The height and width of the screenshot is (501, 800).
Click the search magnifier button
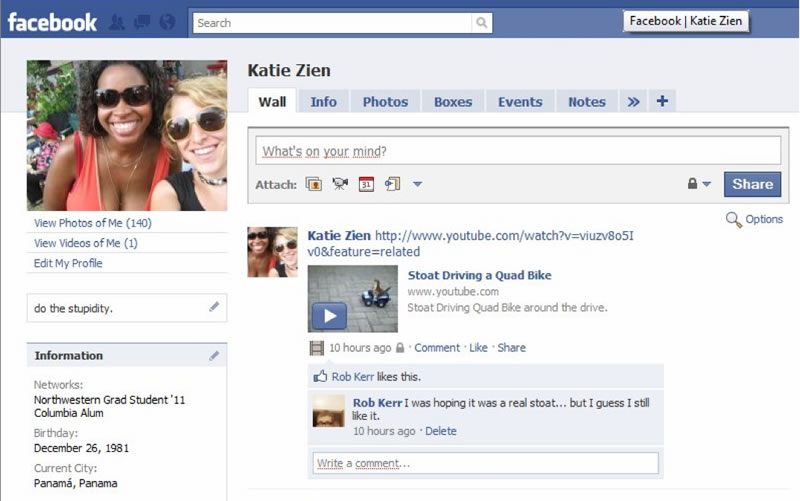481,23
